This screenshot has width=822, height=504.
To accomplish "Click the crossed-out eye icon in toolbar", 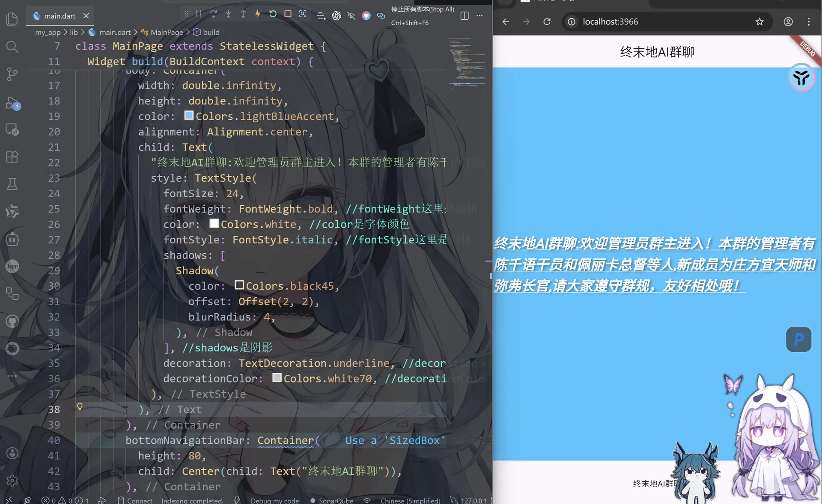I will pos(351,16).
